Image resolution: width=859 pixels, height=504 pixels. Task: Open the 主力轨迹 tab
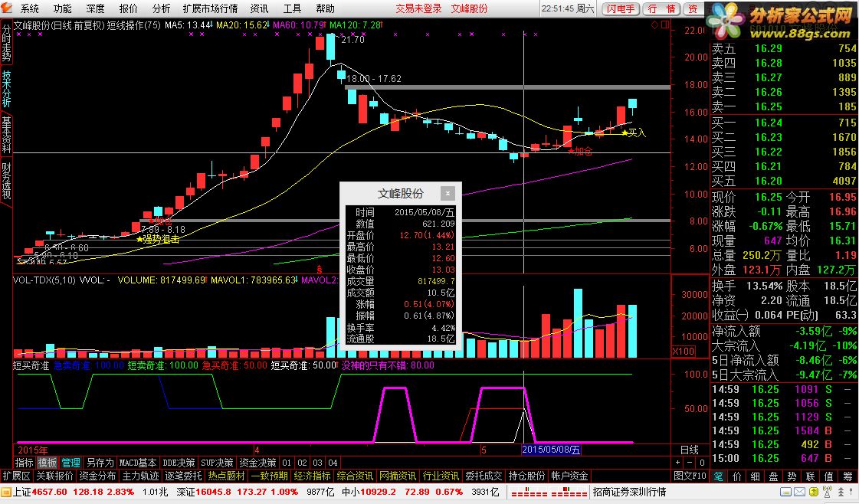tap(141, 476)
